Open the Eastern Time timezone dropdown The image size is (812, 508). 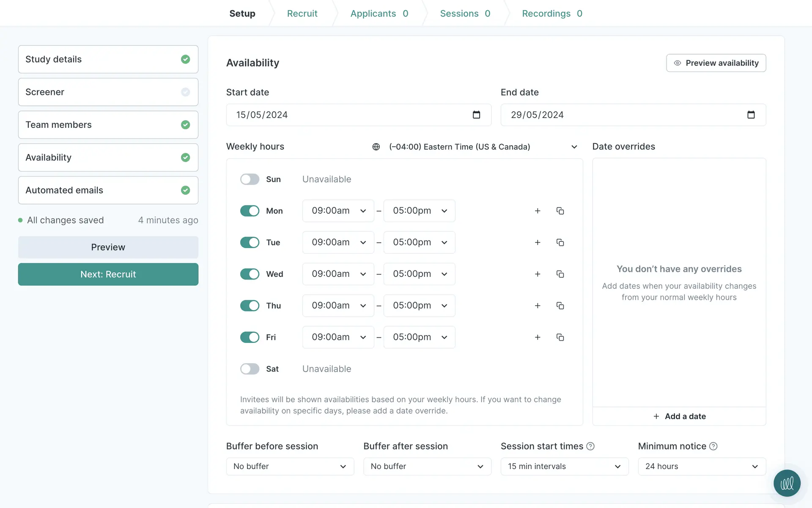click(x=475, y=146)
